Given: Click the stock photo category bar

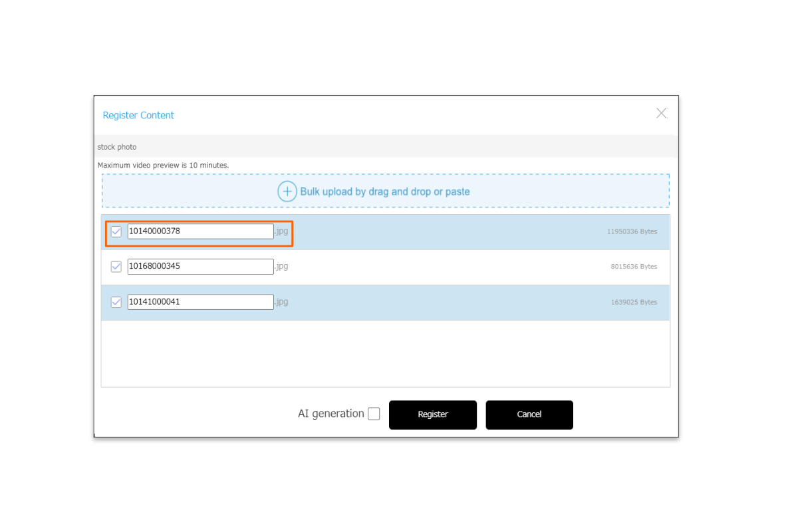Looking at the screenshot, I should click(x=386, y=146).
